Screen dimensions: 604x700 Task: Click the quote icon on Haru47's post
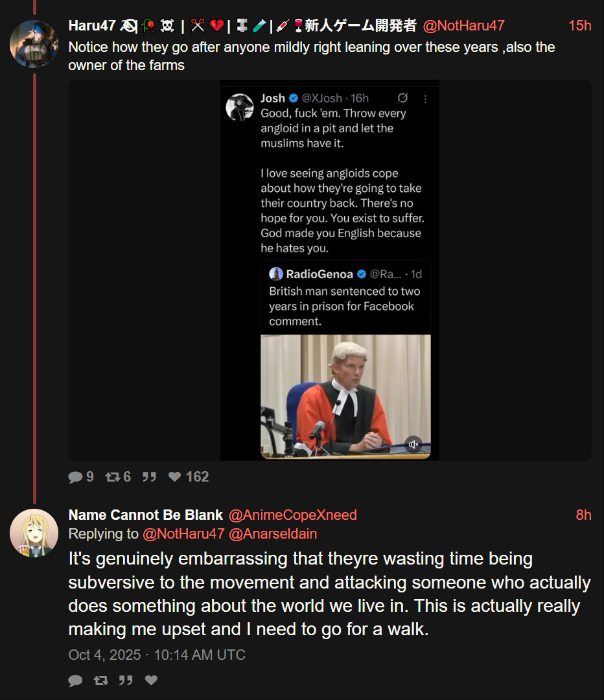click(x=150, y=477)
